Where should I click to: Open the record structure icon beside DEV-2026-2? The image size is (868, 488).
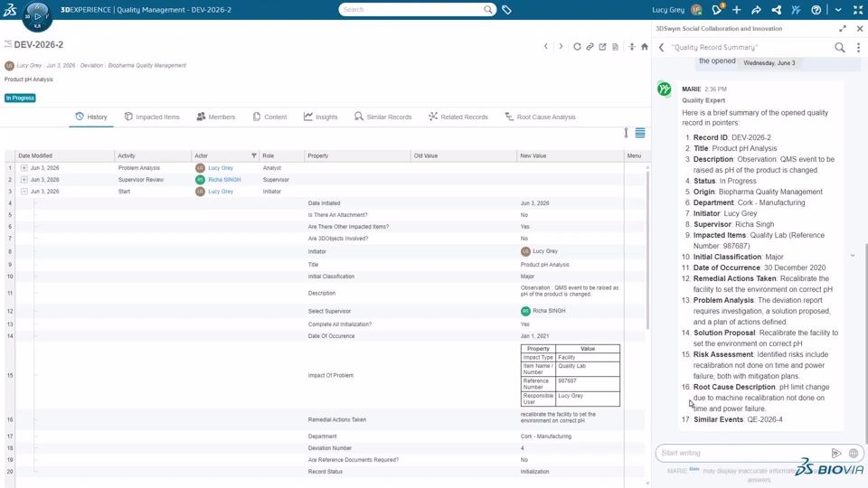point(8,44)
